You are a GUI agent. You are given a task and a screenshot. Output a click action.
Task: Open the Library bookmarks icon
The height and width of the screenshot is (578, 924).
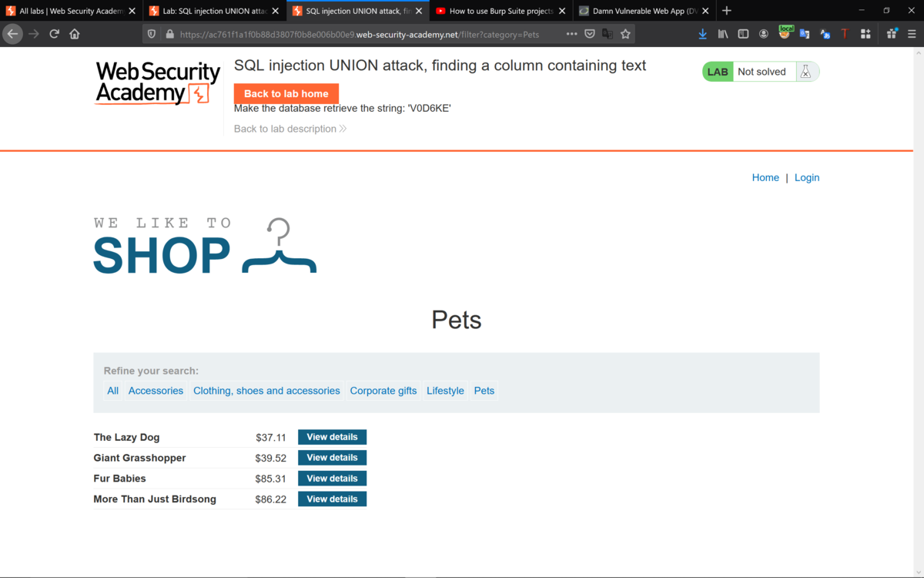pos(723,34)
